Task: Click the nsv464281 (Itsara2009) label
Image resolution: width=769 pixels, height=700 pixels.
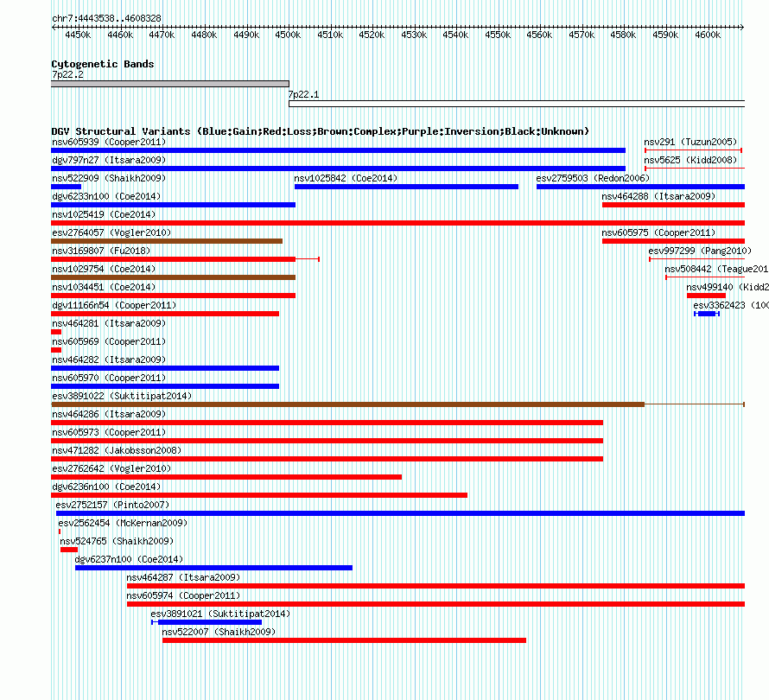Action: point(109,323)
